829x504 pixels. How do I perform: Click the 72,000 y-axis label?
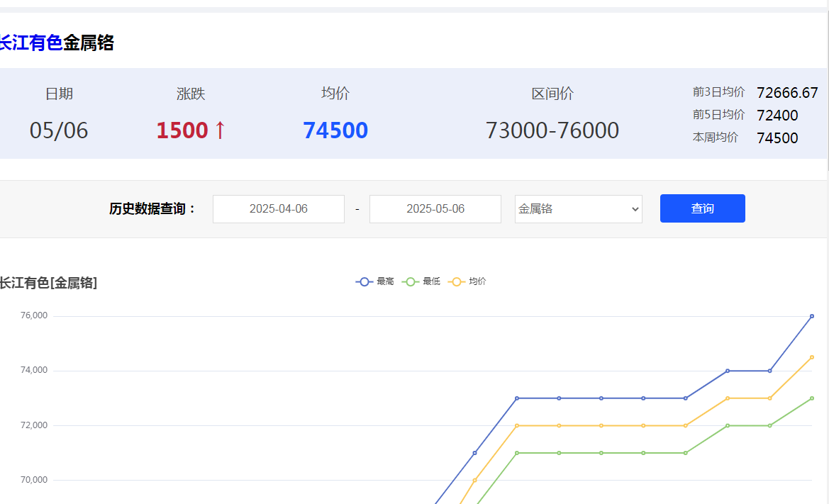[34, 425]
